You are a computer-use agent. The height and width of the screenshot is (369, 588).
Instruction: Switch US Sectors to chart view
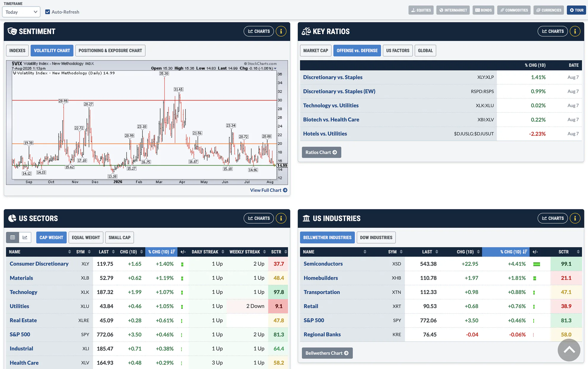tap(25, 237)
